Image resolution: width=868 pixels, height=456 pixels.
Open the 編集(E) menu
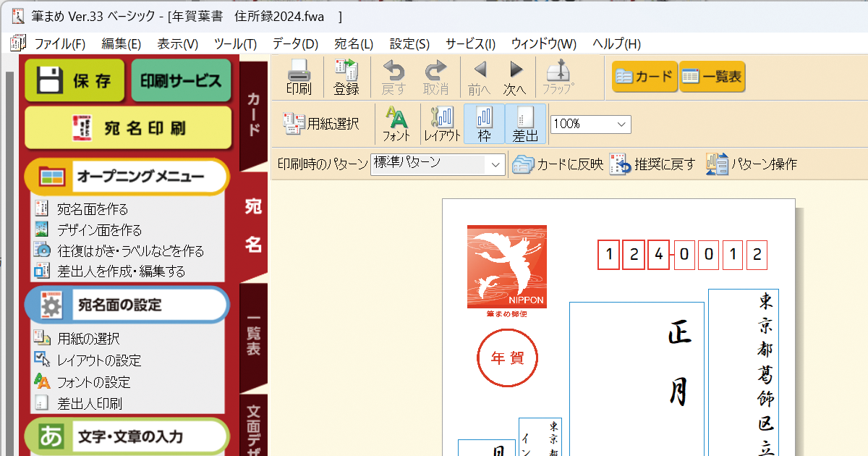pyautogui.click(x=122, y=43)
